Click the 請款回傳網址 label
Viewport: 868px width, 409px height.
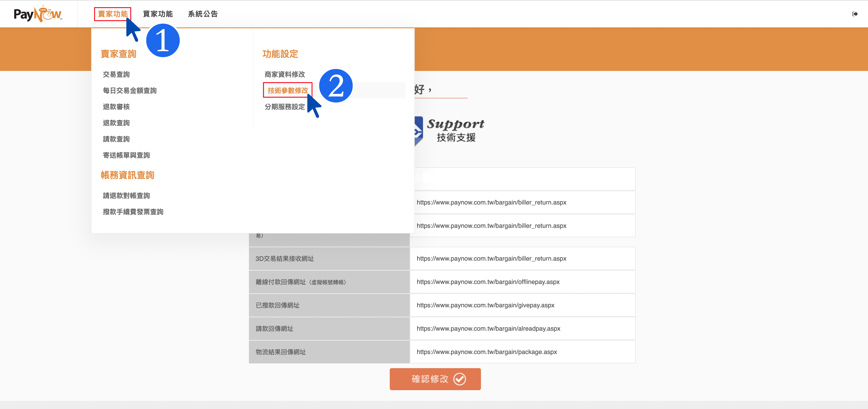click(275, 329)
